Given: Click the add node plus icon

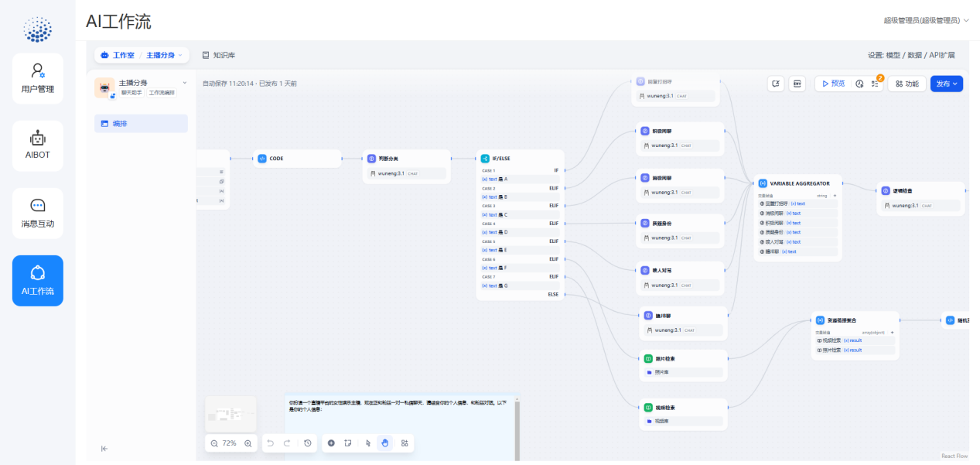Looking at the screenshot, I should pyautogui.click(x=331, y=443).
